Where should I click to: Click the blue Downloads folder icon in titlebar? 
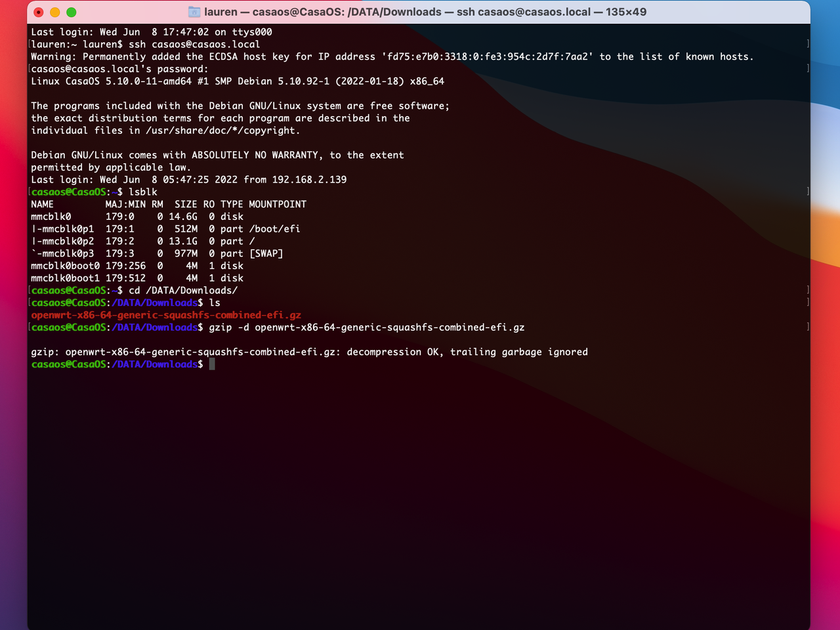pos(192,11)
